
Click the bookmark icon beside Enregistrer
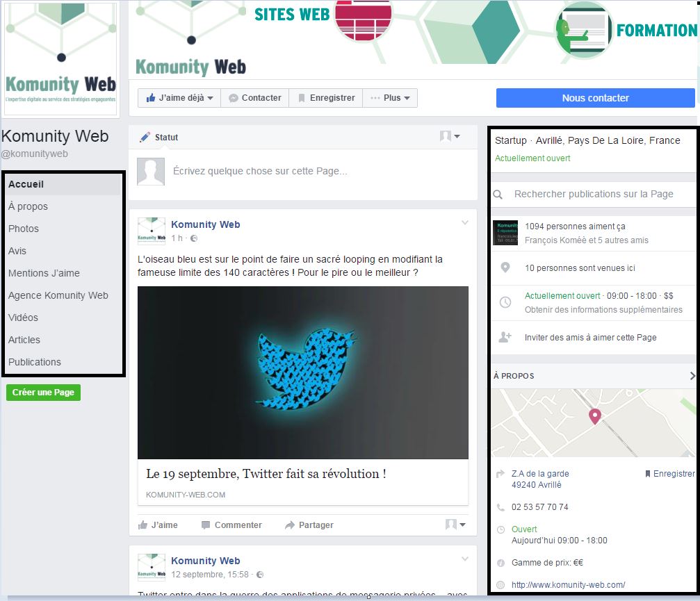point(301,98)
